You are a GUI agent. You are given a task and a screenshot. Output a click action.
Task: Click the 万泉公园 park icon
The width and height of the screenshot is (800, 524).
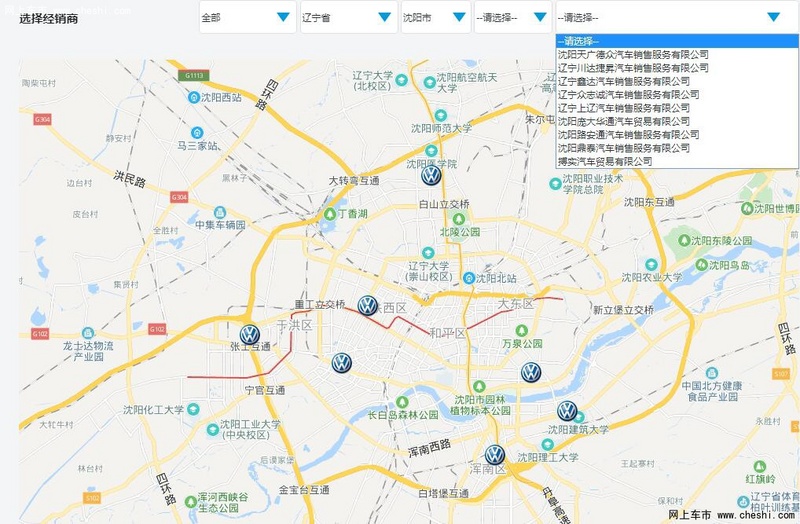(521, 331)
